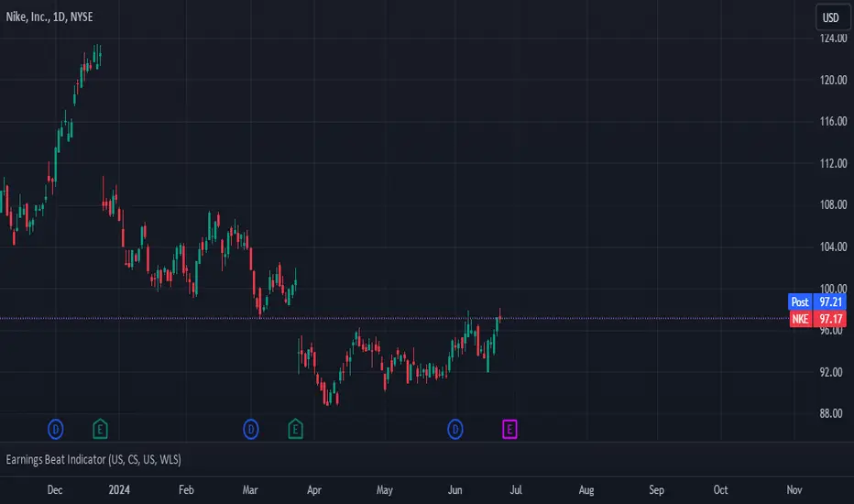Click the Dec label on time axis
Image resolution: width=854 pixels, height=504 pixels.
click(x=55, y=490)
